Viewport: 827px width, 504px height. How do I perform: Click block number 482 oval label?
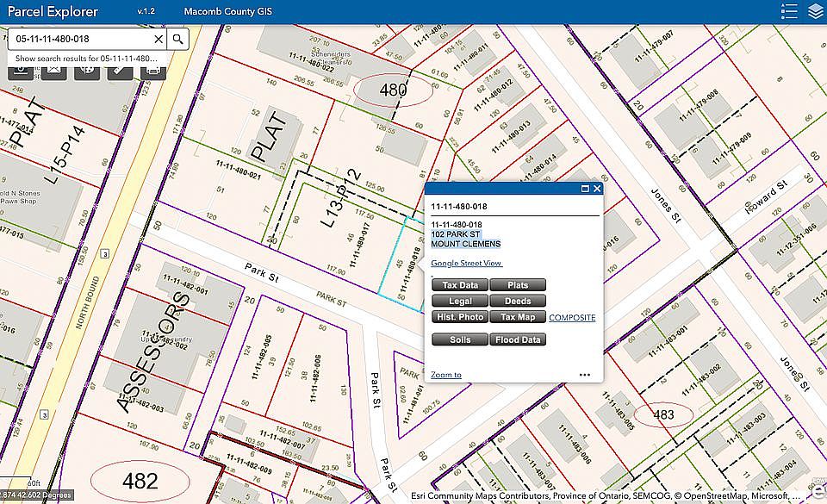(140, 481)
